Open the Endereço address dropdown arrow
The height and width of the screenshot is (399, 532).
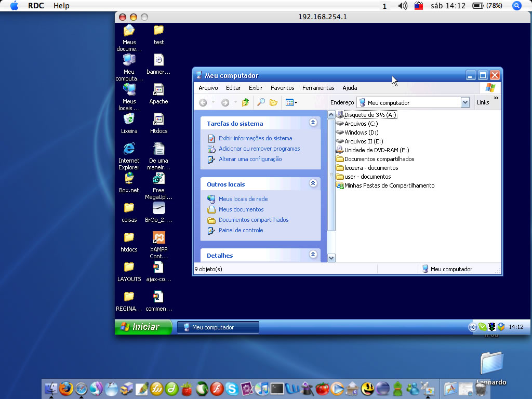(465, 102)
